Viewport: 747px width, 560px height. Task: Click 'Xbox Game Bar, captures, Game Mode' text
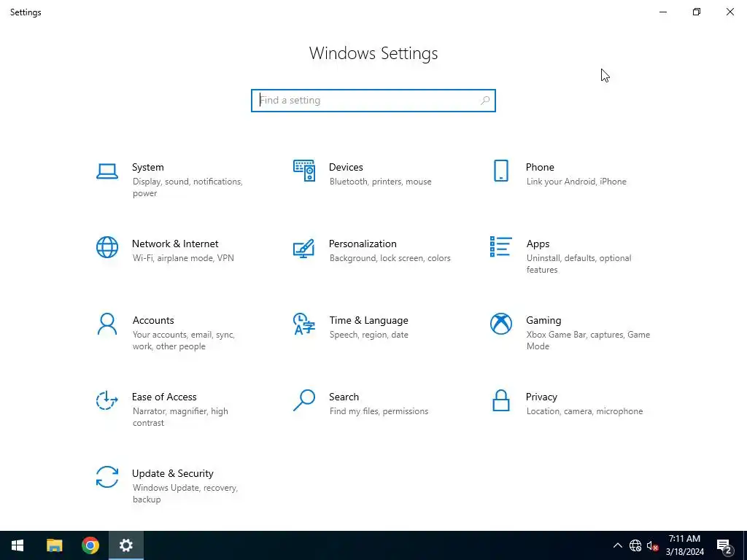tap(588, 341)
